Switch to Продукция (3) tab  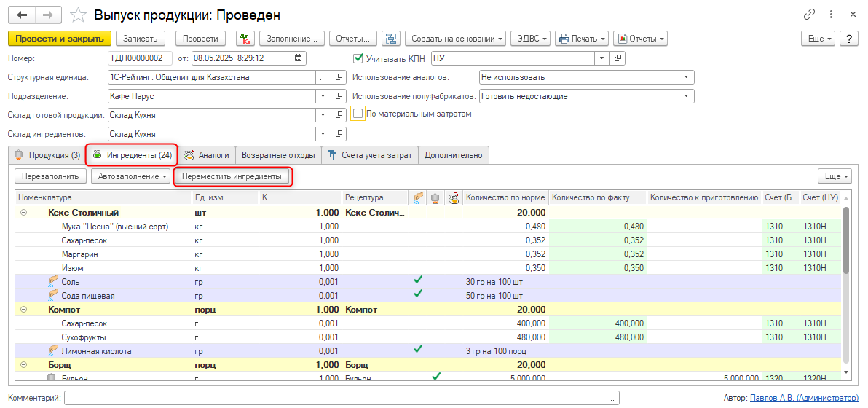click(x=47, y=155)
